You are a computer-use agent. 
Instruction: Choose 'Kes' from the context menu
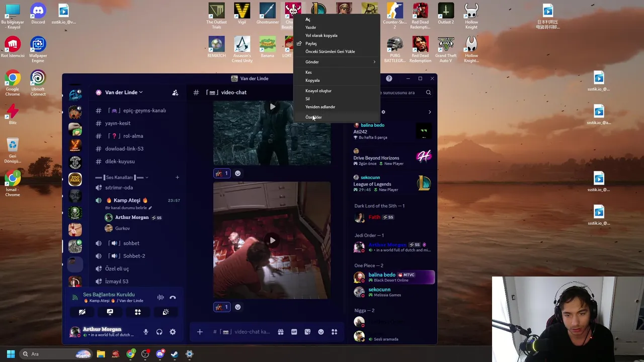(308, 72)
